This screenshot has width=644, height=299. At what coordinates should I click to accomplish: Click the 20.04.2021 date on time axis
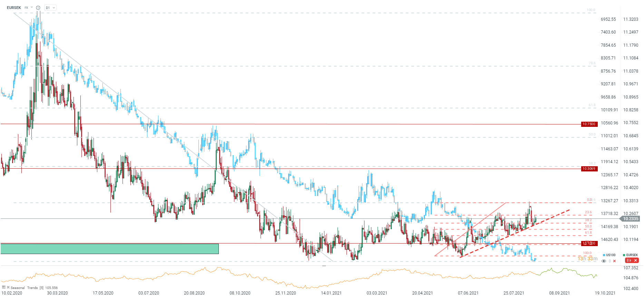[422, 293]
